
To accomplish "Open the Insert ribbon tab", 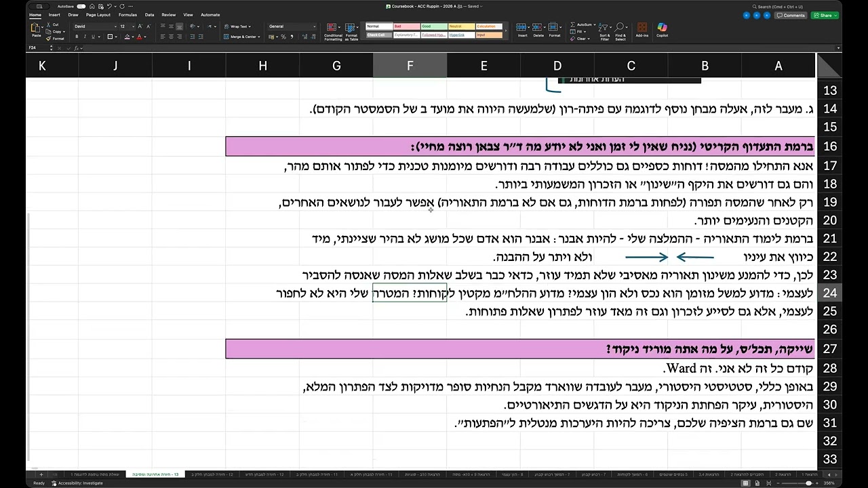I will click(54, 14).
